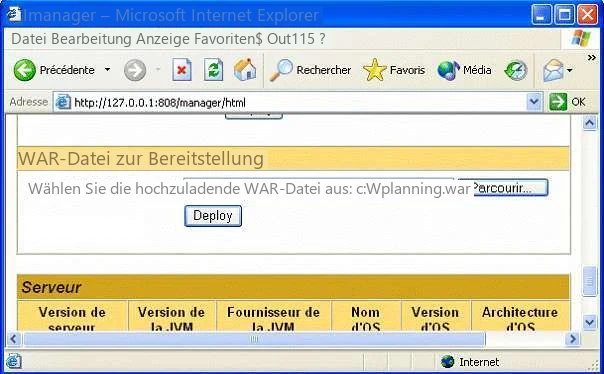Open the Bearbeitung menu
604x374 pixels.
coord(91,39)
